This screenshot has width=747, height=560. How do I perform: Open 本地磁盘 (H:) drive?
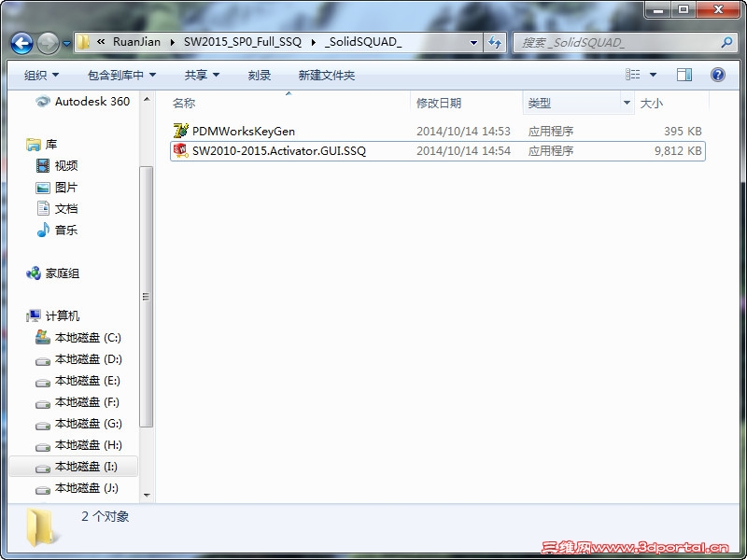tap(78, 445)
